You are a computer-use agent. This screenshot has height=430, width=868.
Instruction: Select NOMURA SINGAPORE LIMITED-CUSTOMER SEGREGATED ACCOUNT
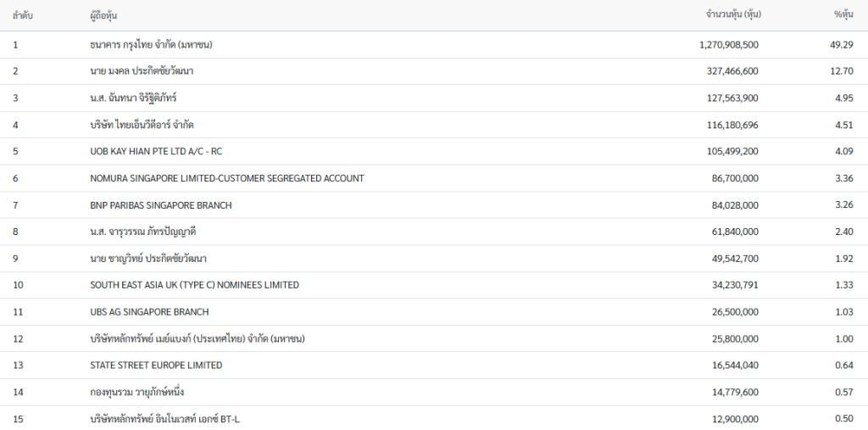[x=227, y=178]
